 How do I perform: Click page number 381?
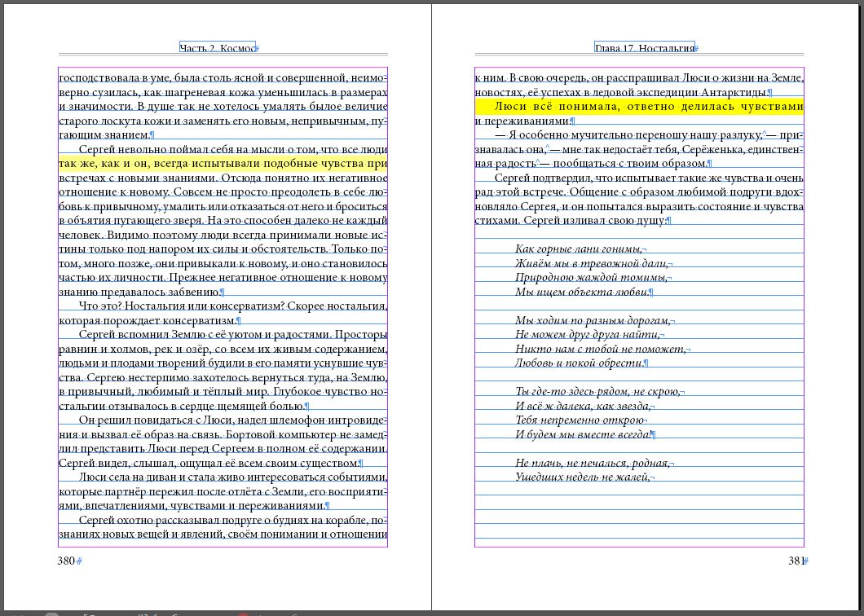(x=796, y=561)
